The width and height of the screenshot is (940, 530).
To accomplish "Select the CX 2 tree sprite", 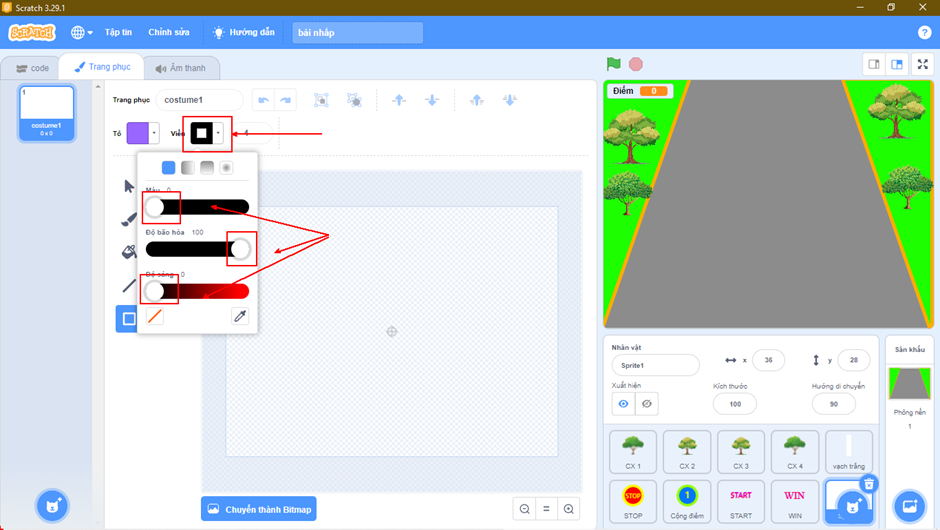I will click(x=687, y=452).
